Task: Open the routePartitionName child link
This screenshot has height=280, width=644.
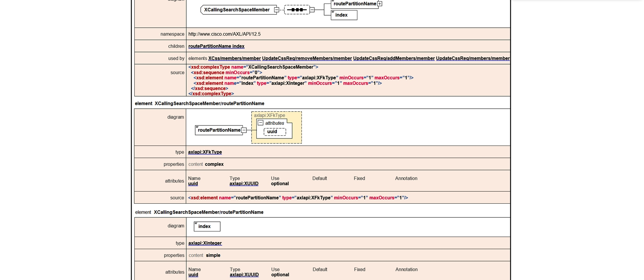Action: (210, 46)
